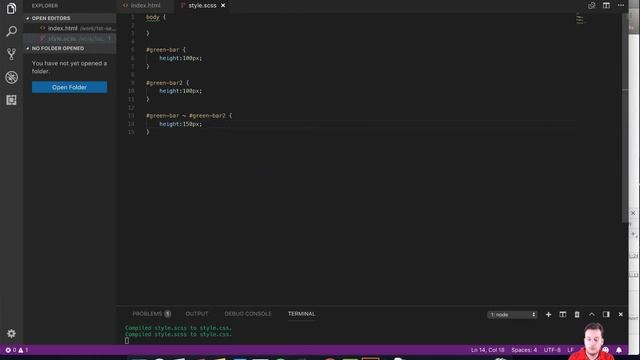This screenshot has height=360, width=640.
Task: Collapse the No Folder Opened section
Action: 70,48
